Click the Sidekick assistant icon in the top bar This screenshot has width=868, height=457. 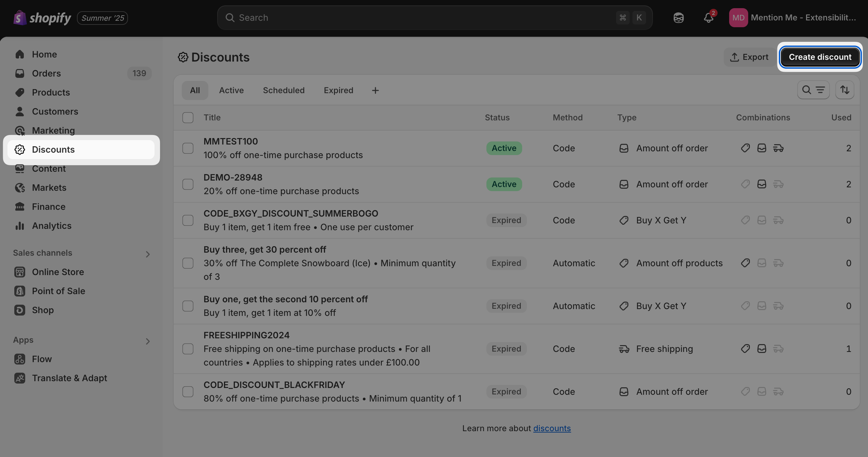pos(678,18)
